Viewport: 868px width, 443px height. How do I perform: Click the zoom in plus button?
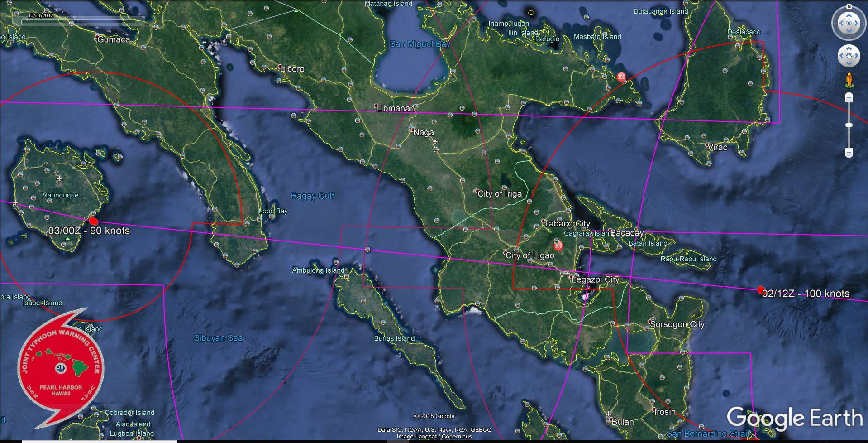(x=849, y=97)
